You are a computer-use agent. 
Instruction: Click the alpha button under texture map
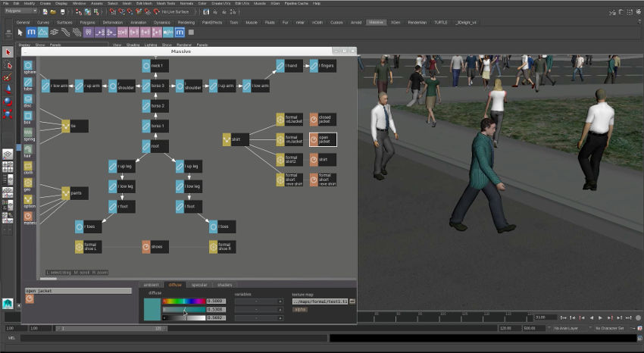click(x=300, y=309)
